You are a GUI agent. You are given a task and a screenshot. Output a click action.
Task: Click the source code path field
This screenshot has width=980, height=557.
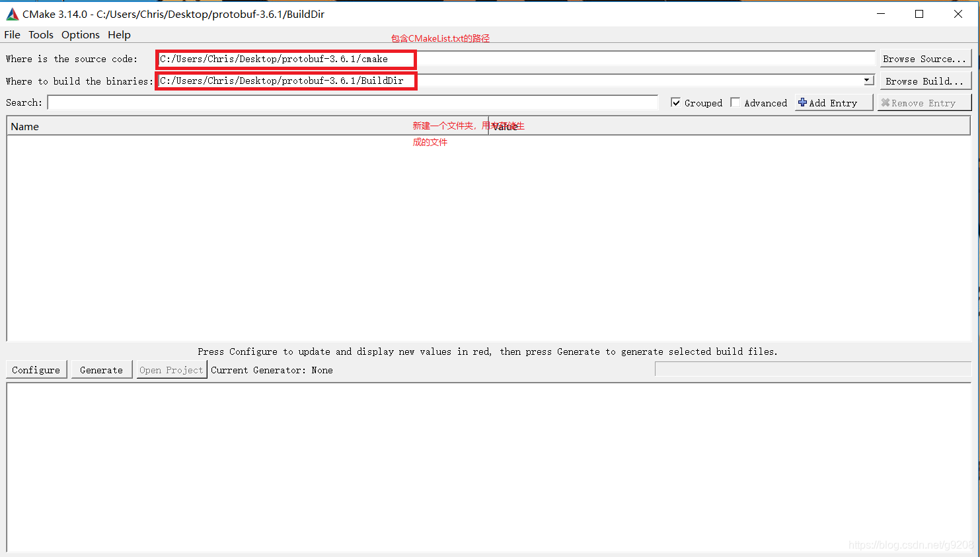515,59
